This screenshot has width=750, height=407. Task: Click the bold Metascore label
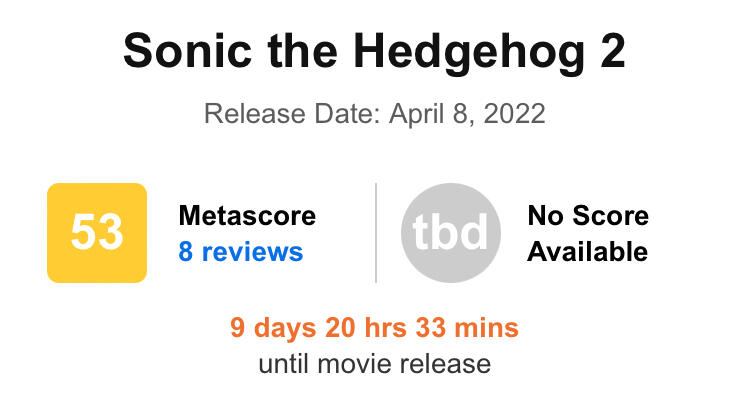coord(246,215)
